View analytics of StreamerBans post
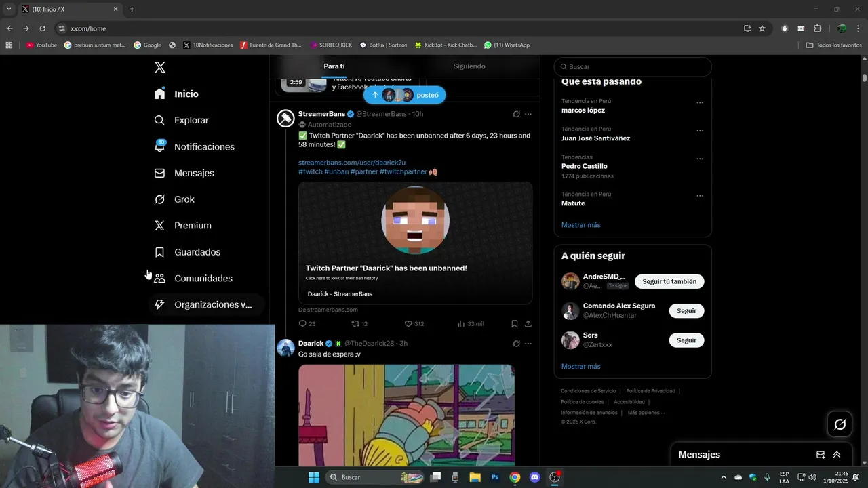Screen dimensions: 868x488 (x=471, y=324)
